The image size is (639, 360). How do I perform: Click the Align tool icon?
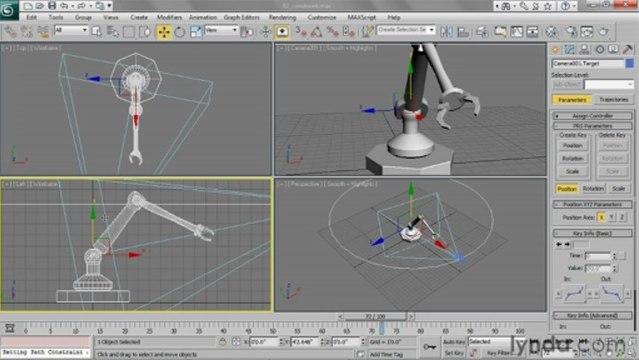[463, 31]
